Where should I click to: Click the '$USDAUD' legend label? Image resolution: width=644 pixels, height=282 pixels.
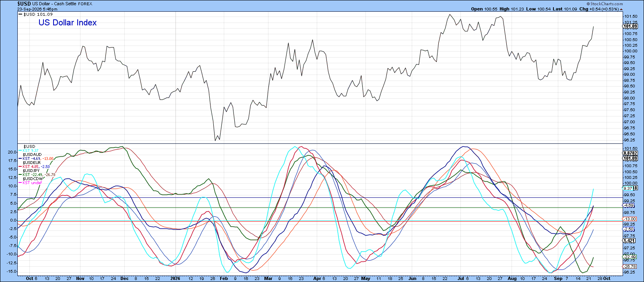click(x=32, y=155)
